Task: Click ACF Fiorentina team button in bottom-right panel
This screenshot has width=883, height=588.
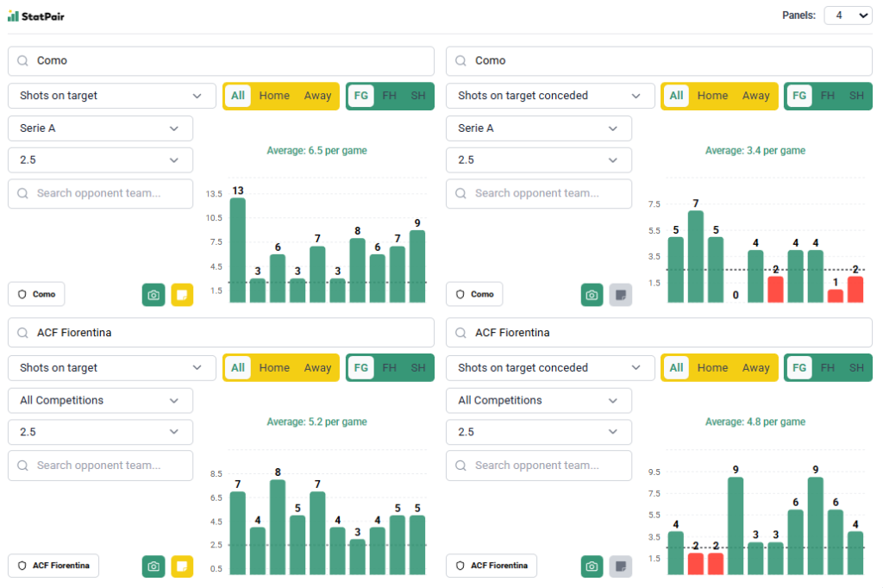Action: 492,566
